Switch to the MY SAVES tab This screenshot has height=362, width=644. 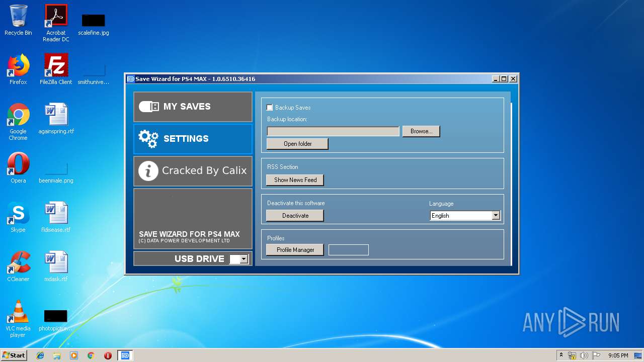tap(193, 107)
